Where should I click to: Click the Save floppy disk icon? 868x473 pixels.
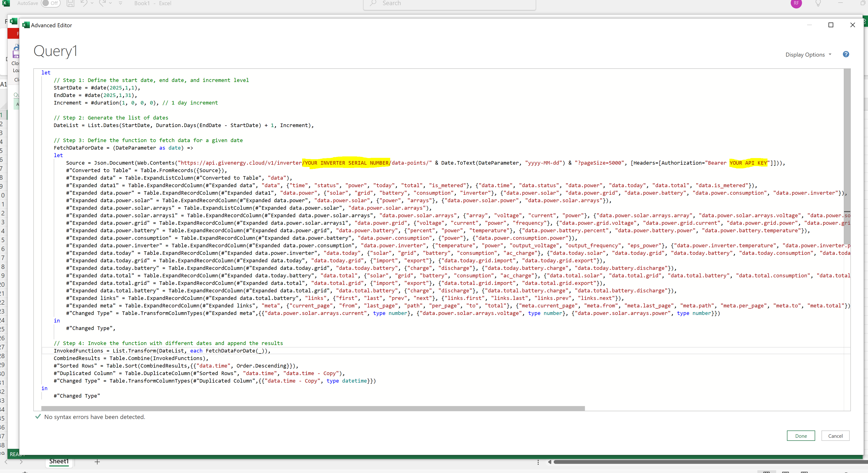click(70, 3)
